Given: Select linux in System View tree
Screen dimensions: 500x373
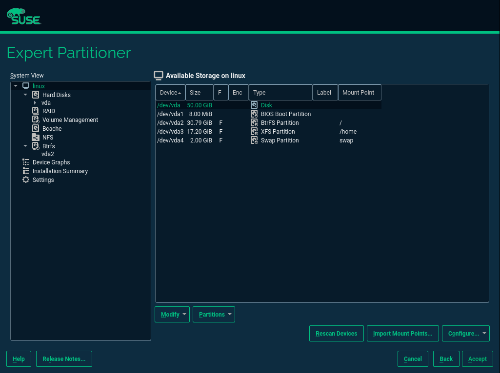Looking at the screenshot, I should point(39,86).
